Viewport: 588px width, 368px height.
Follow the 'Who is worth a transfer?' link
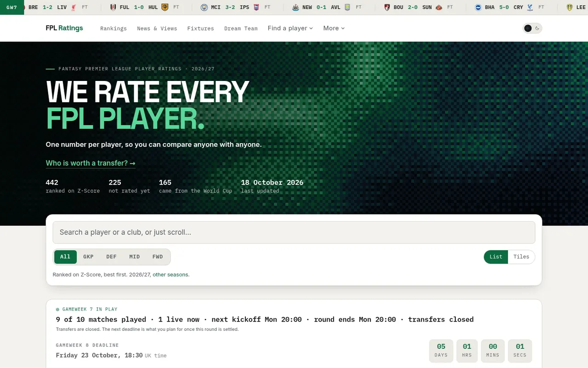(x=90, y=163)
